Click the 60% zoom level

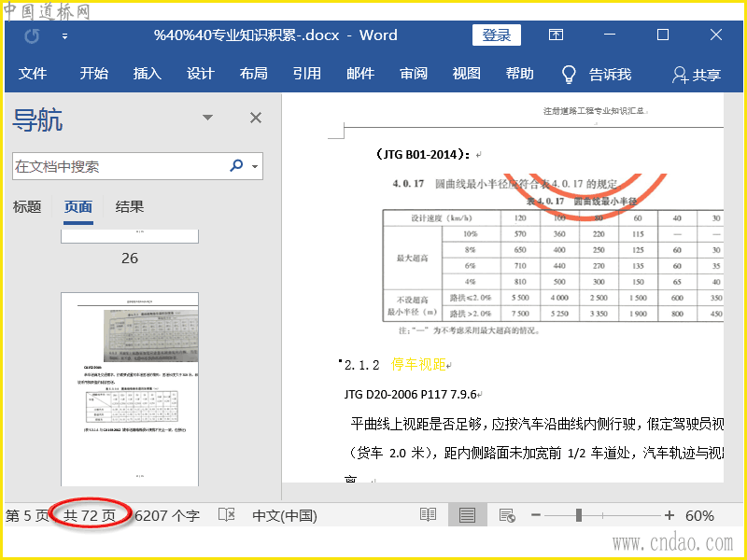[x=699, y=516]
